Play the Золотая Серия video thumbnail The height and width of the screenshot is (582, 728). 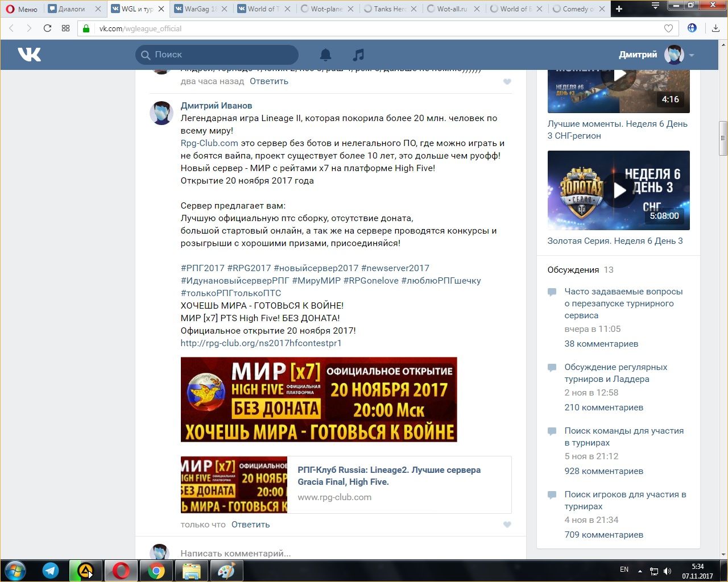(x=619, y=190)
